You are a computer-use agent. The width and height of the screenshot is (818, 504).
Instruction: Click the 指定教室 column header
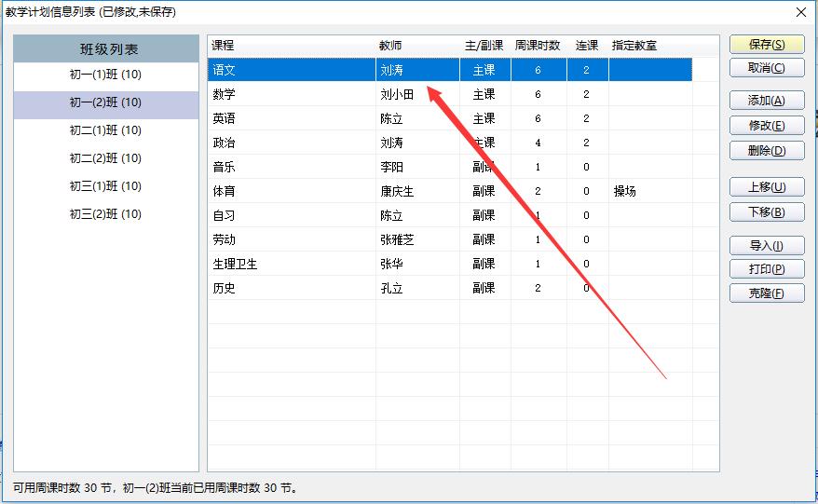634,46
